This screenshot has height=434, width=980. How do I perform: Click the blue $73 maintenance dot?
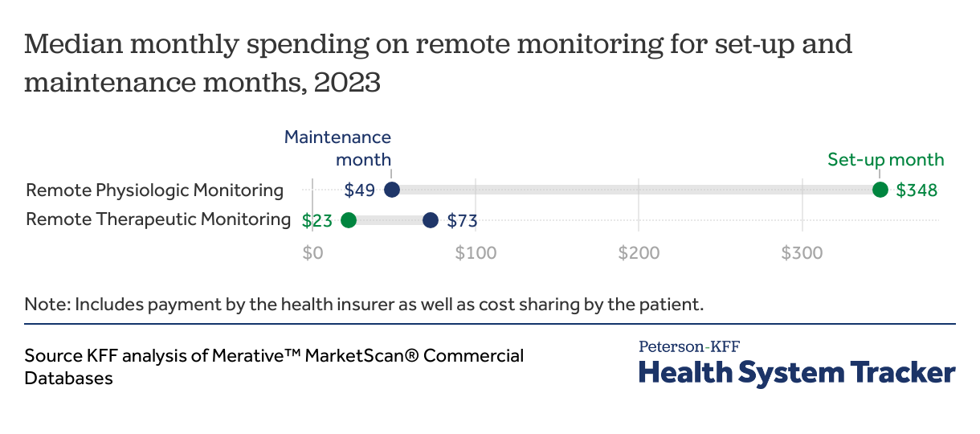pos(431,219)
